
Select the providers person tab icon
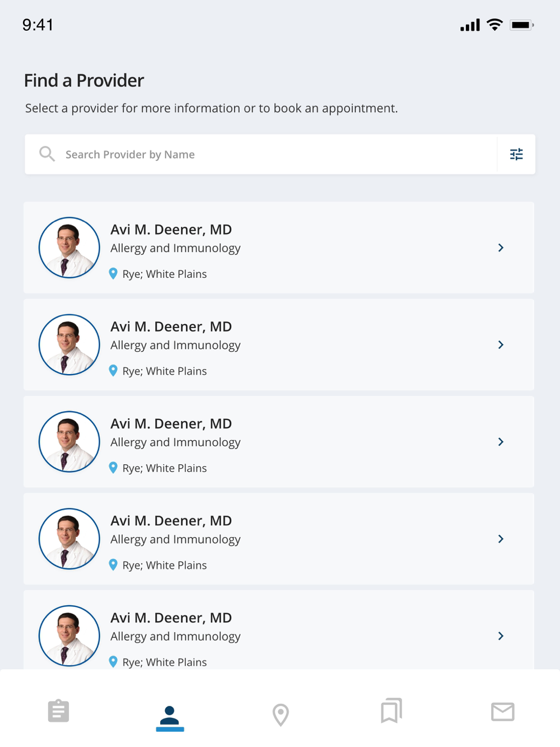(x=170, y=716)
